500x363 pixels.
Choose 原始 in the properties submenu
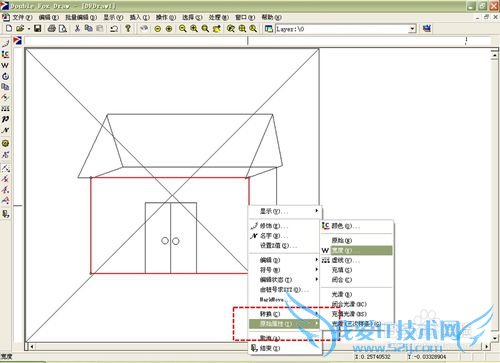[x=357, y=240]
